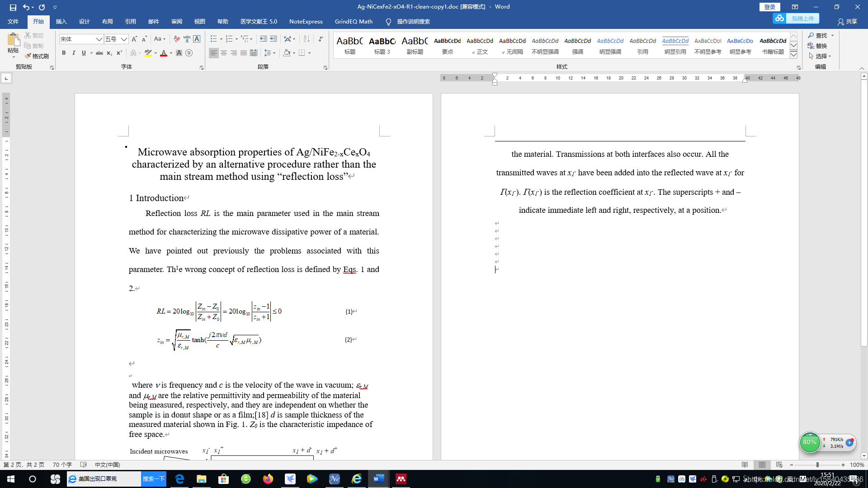Open the font size dropdown (五号)
The height and width of the screenshot is (488, 868).
(124, 39)
